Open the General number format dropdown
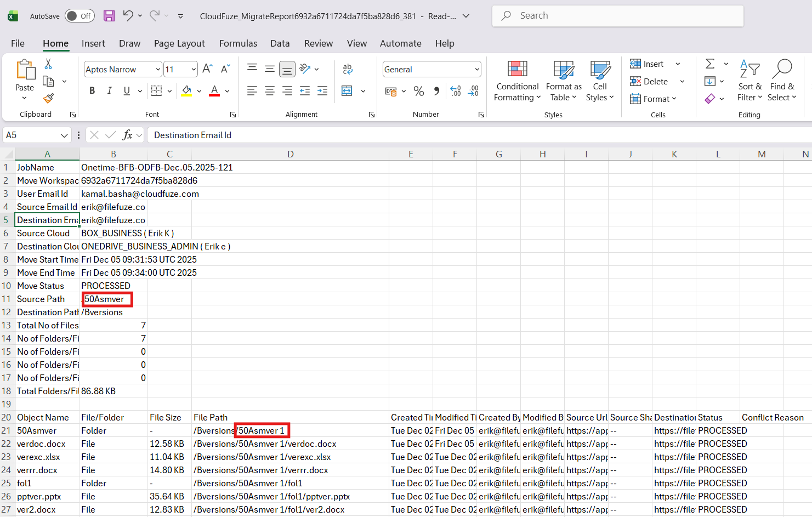The height and width of the screenshot is (517, 812). click(476, 70)
